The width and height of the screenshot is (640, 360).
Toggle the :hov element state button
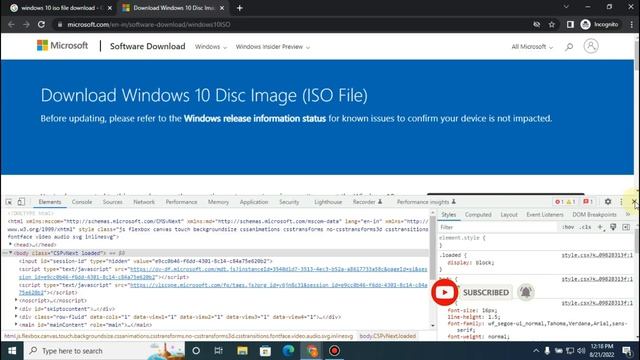(x=568, y=227)
